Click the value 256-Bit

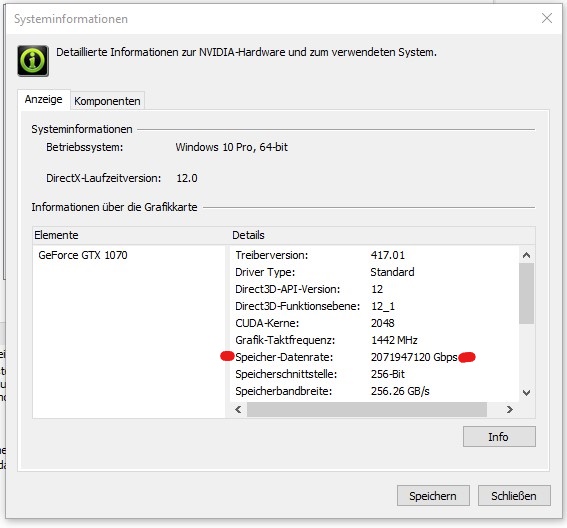coord(388,374)
